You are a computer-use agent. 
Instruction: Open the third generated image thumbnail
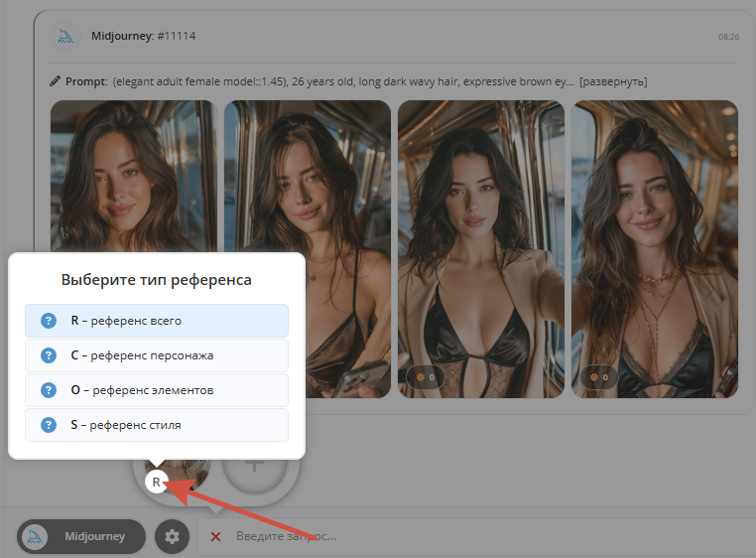(x=481, y=249)
